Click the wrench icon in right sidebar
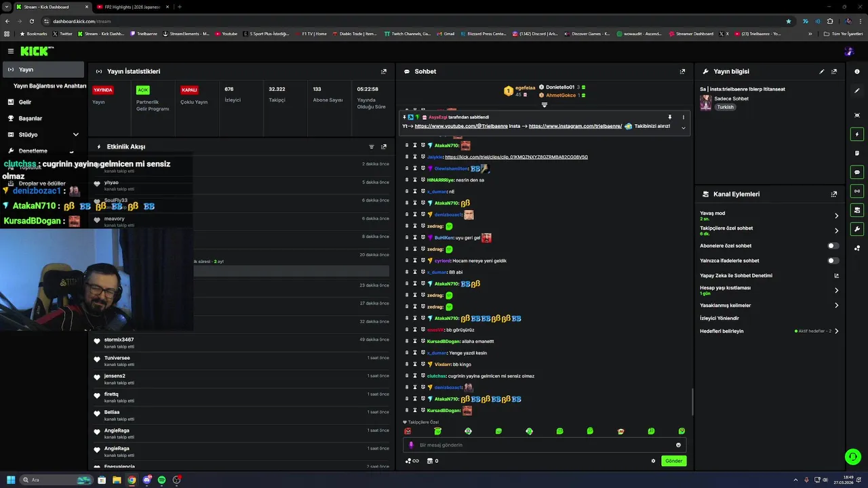The image size is (868, 488). coord(857,229)
